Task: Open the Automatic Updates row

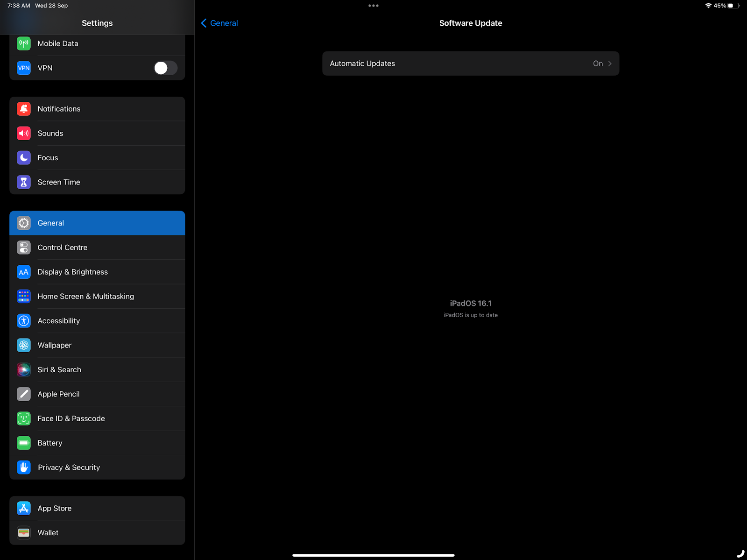Action: click(471, 64)
